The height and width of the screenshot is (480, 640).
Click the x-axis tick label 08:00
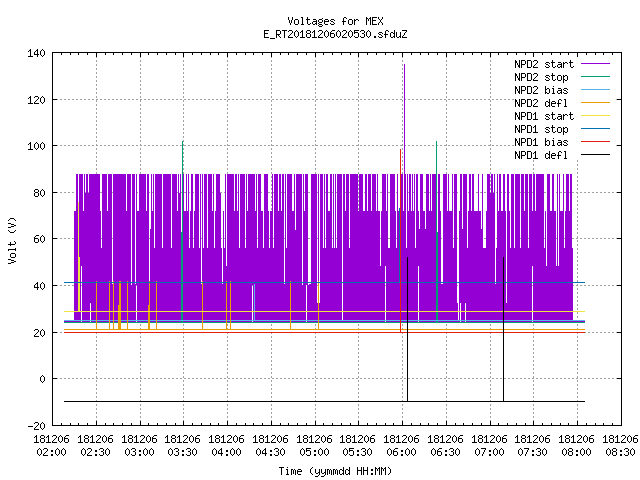576,452
